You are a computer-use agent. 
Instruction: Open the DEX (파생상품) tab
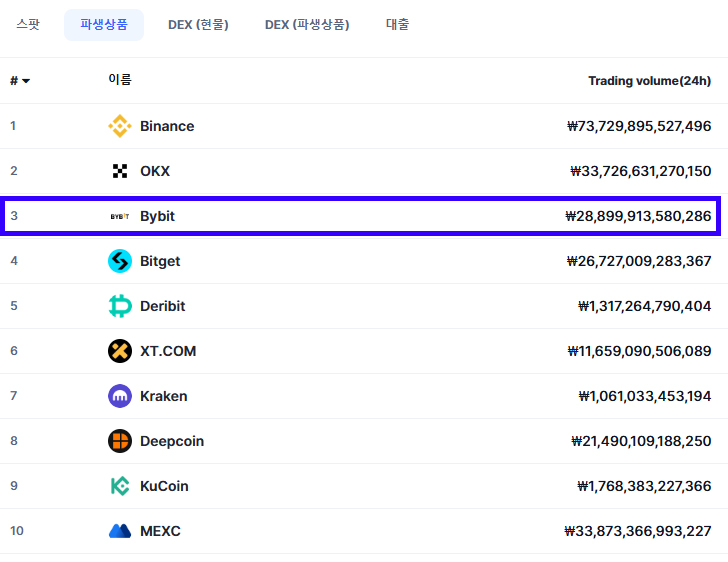tap(307, 25)
